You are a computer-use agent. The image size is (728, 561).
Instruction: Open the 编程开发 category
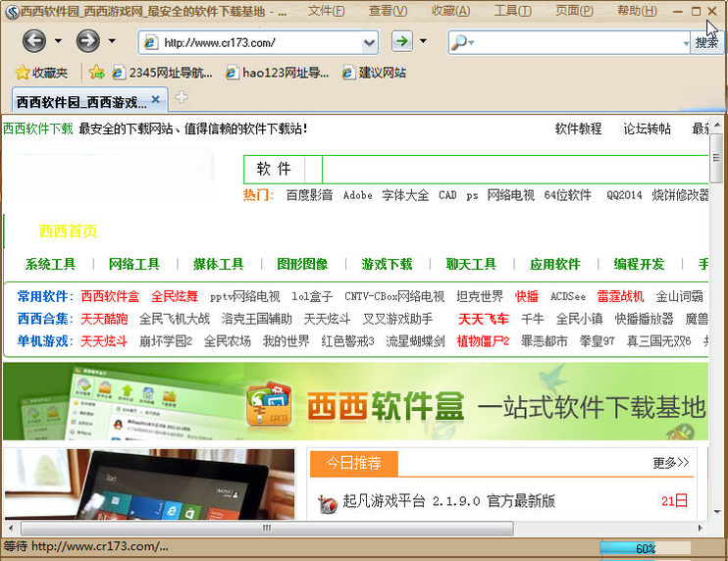pyautogui.click(x=639, y=264)
